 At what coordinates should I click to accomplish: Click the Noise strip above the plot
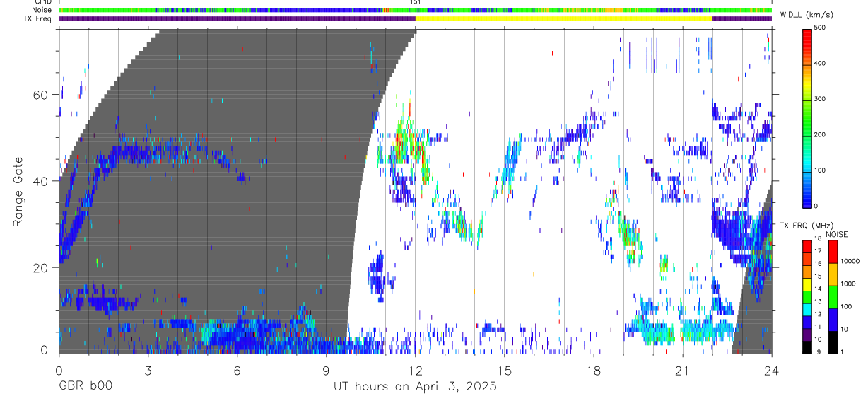(416, 11)
